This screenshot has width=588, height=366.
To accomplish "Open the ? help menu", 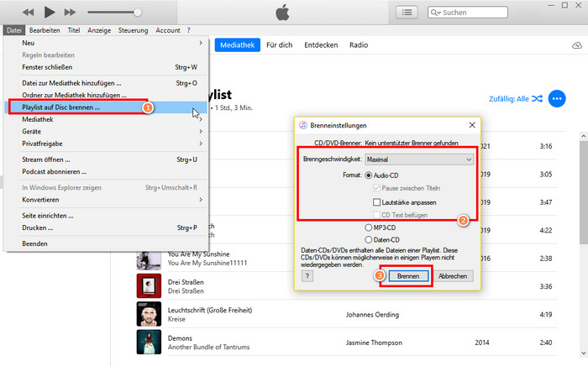I will point(189,30).
